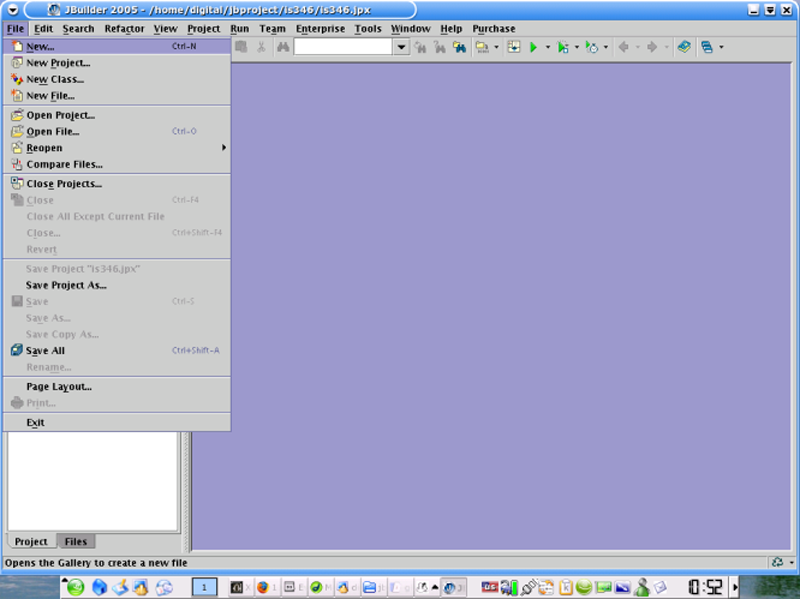Open dropdown arrow beside Debug icon
800x599 pixels.
576,47
